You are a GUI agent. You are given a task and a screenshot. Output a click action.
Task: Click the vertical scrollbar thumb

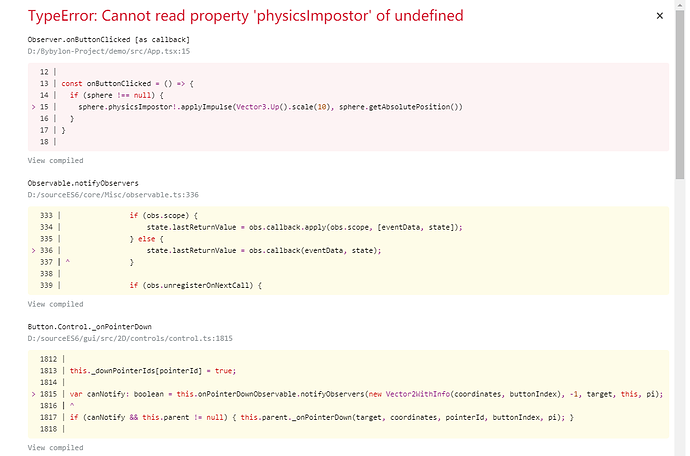[680, 95]
